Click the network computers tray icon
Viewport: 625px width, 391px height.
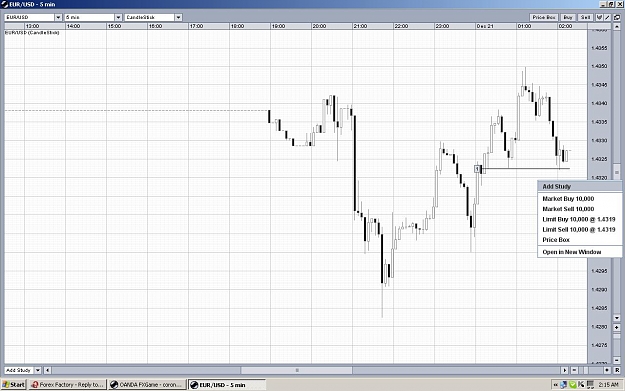click(x=564, y=385)
